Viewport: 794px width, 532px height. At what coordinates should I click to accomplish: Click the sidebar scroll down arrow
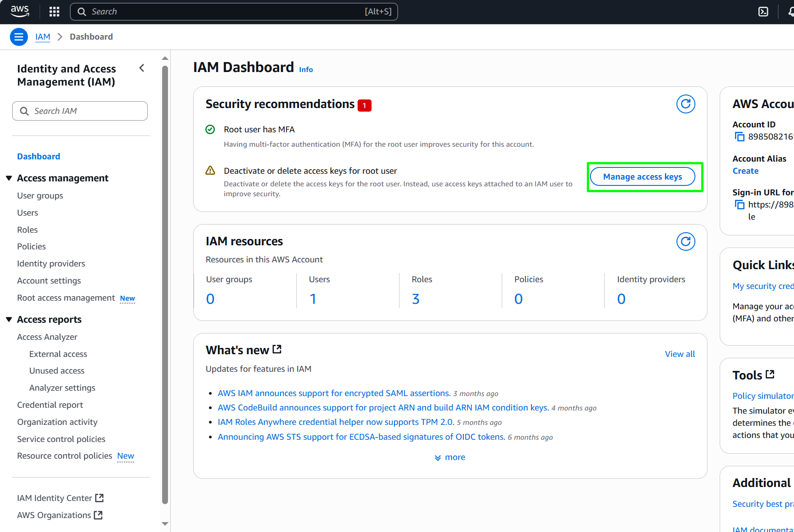(x=165, y=523)
